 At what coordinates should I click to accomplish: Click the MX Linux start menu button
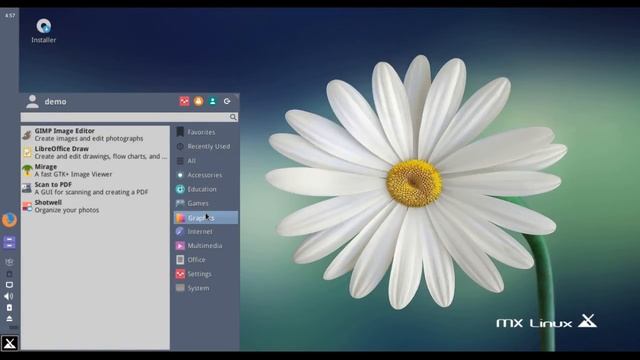pyautogui.click(x=9, y=343)
